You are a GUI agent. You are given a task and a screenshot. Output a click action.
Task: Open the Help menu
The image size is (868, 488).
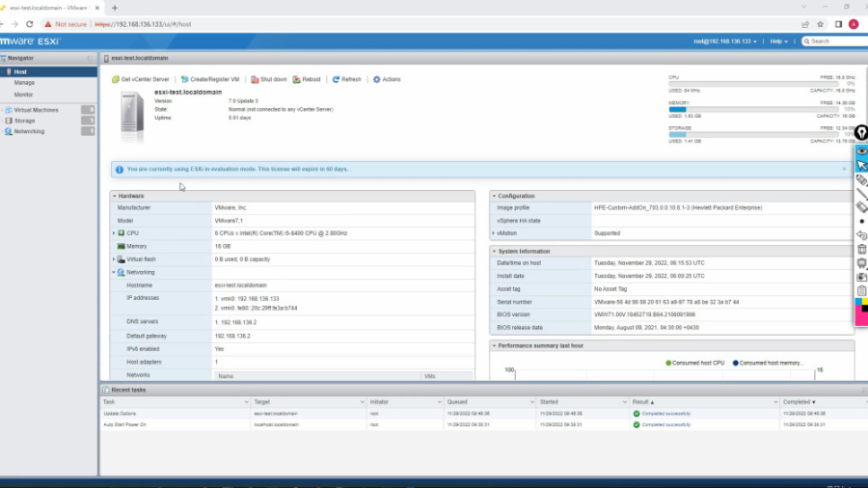coord(780,41)
